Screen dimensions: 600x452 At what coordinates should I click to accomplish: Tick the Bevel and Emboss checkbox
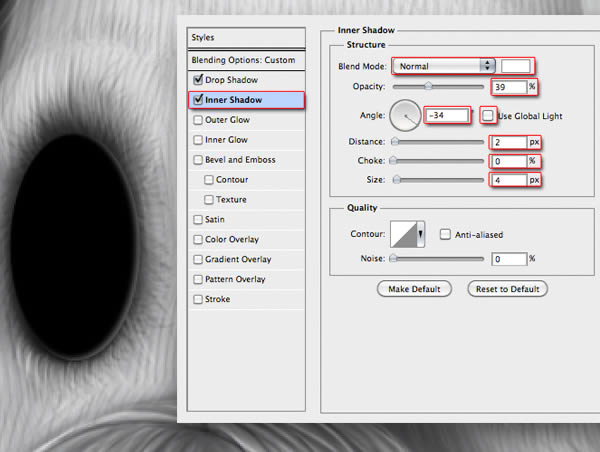tap(198, 160)
